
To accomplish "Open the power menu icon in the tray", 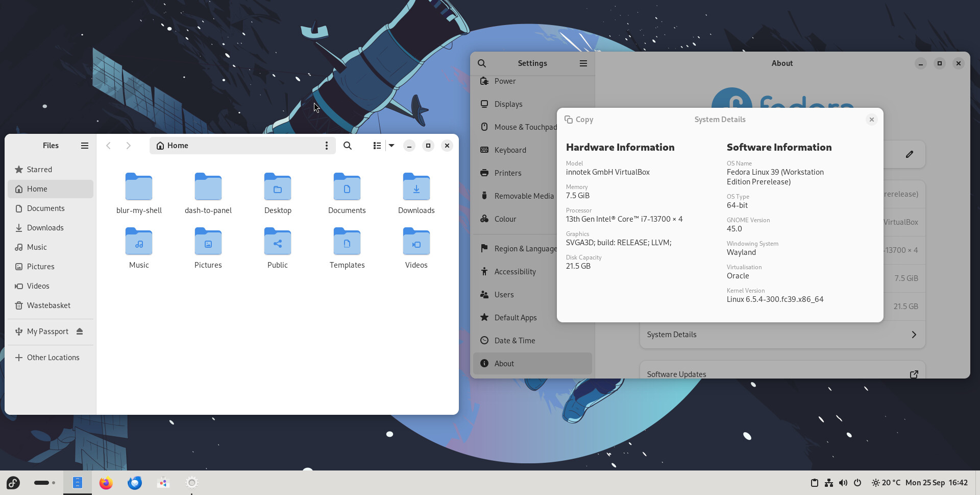I will pyautogui.click(x=857, y=483).
